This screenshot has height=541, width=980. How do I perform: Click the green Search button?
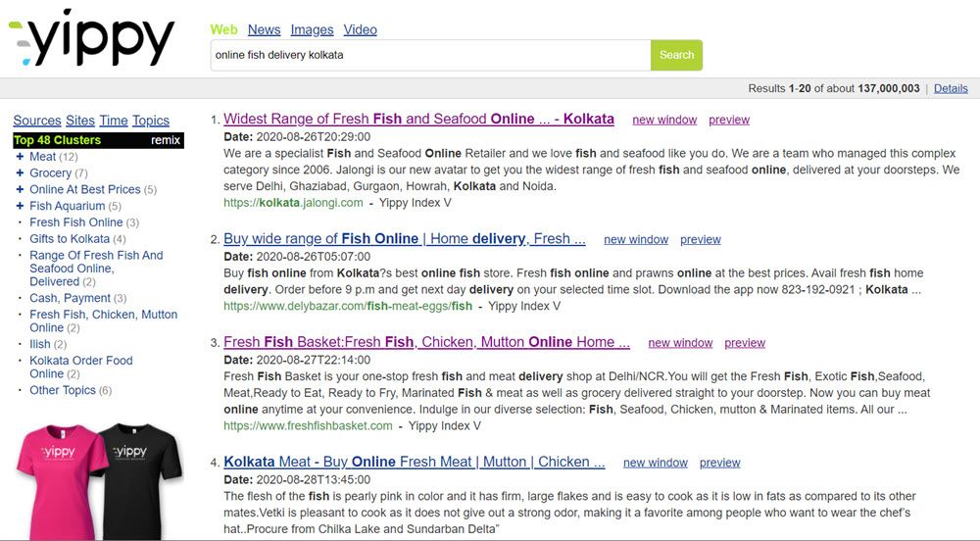coord(676,55)
